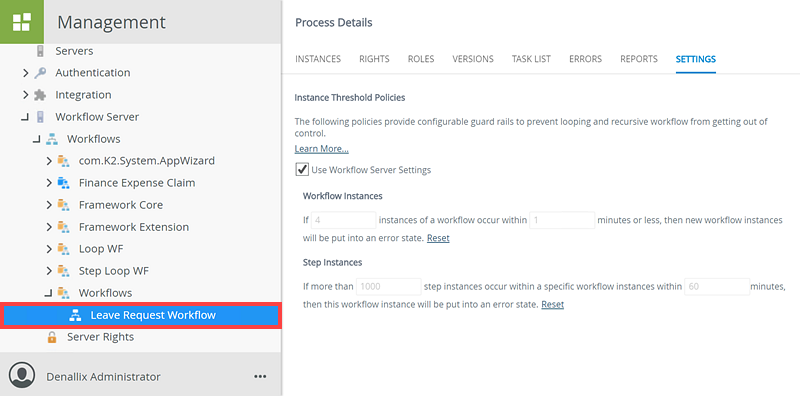800x396 pixels.
Task: Open the Task List tab
Action: 531,59
